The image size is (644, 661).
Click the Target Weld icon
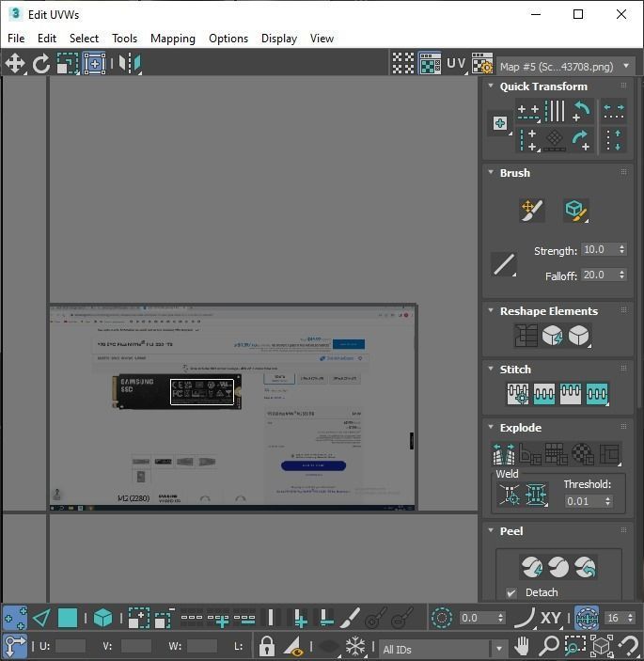(510, 494)
